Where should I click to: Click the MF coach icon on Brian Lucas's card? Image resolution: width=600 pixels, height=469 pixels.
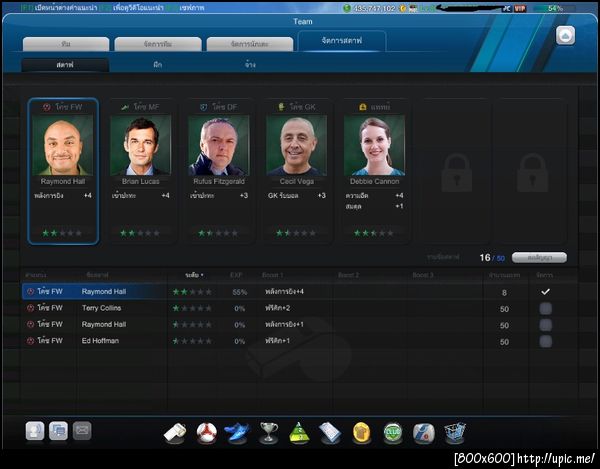(x=125, y=107)
